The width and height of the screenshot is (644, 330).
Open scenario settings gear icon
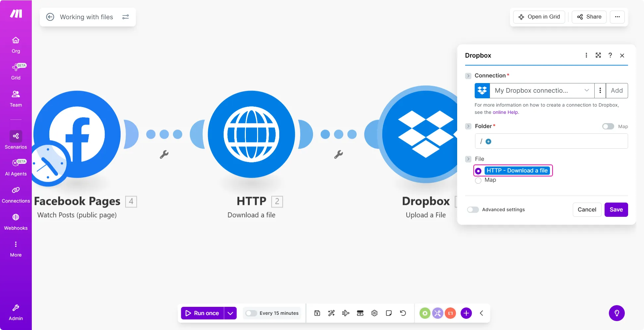pos(374,313)
